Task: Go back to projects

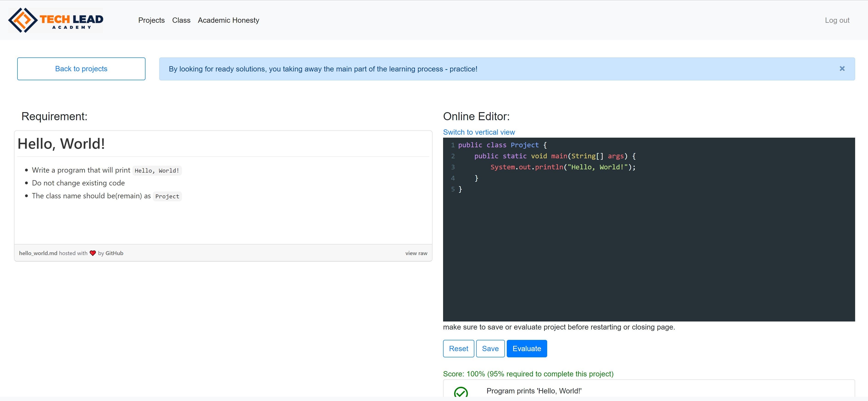Action: point(81,69)
